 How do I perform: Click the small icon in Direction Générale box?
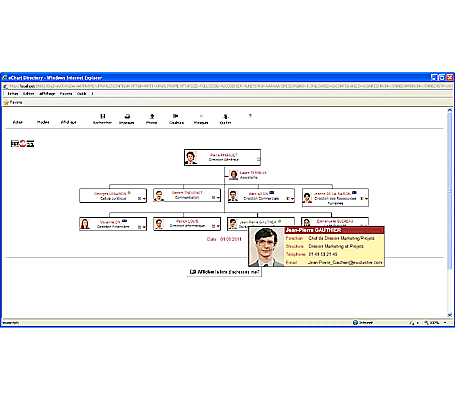coord(258,159)
